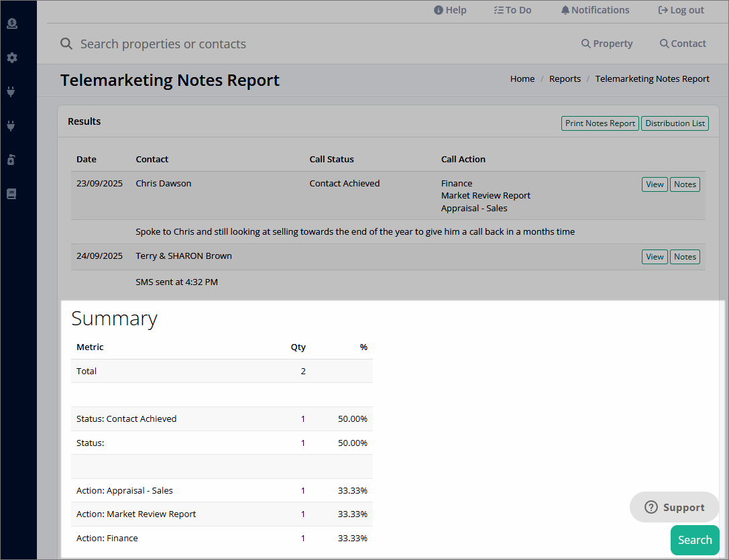The image size is (729, 560).
Task: Open the To Do list
Action: (x=512, y=10)
